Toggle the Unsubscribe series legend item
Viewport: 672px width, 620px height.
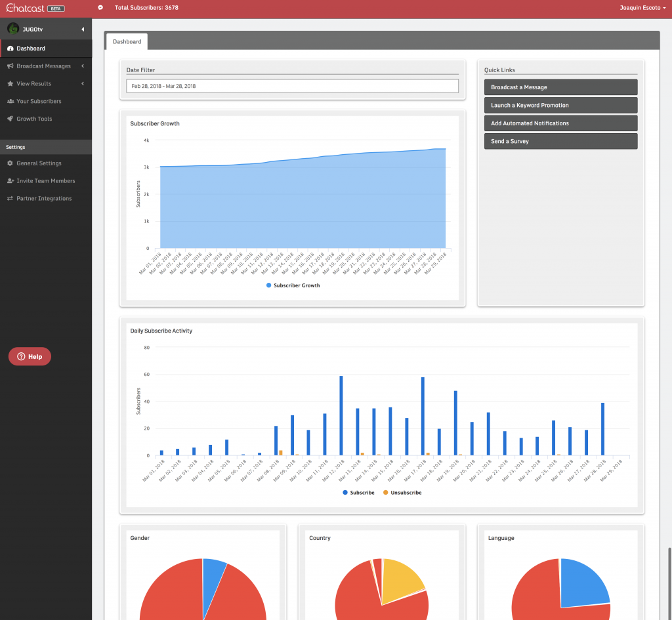pyautogui.click(x=402, y=492)
